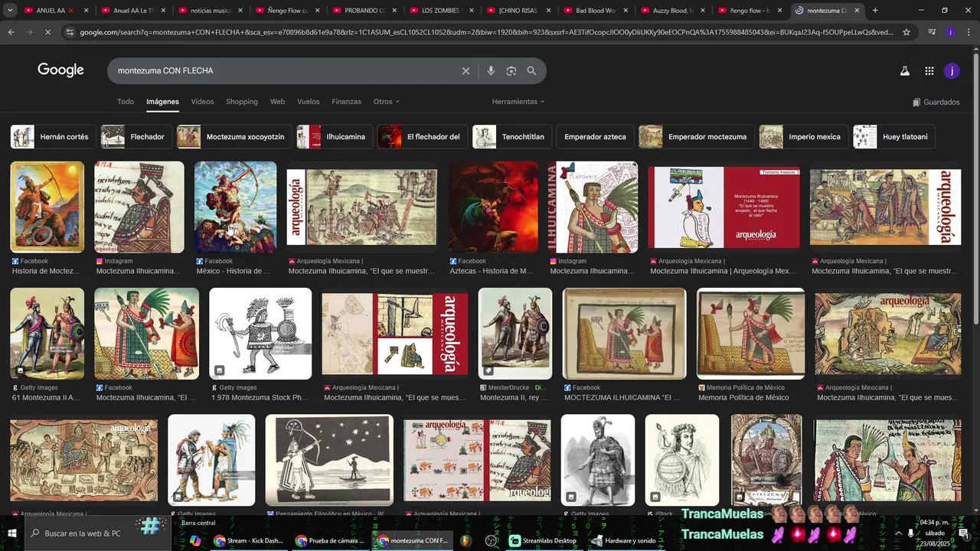The image size is (980, 551).
Task: Filter by Imperio mexica chip
Action: (804, 137)
